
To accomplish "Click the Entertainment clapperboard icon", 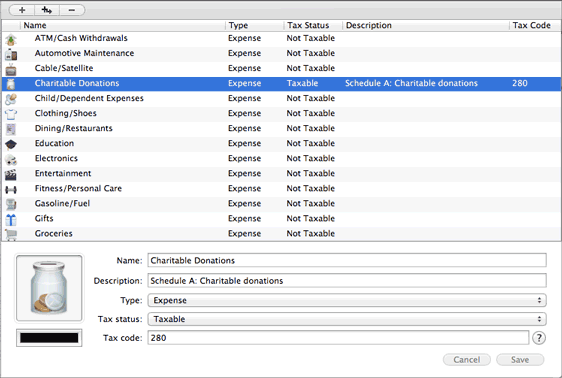I will [x=11, y=174].
